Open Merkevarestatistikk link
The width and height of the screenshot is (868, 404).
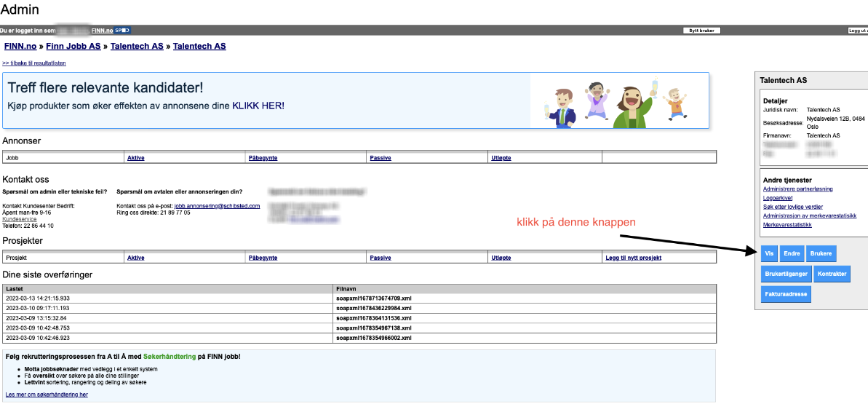click(x=787, y=224)
